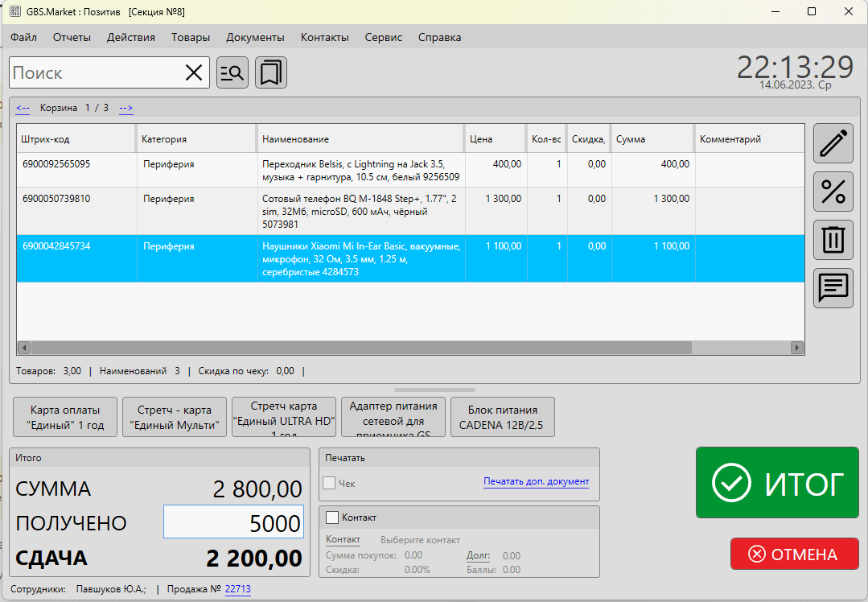Open the Товары menu
The image size is (868, 602).
191,37
